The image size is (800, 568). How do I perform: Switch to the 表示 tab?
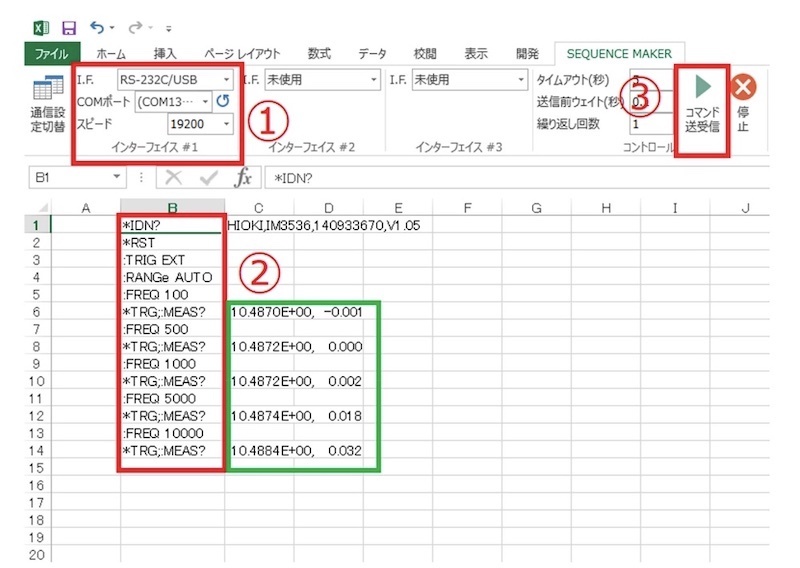476,54
